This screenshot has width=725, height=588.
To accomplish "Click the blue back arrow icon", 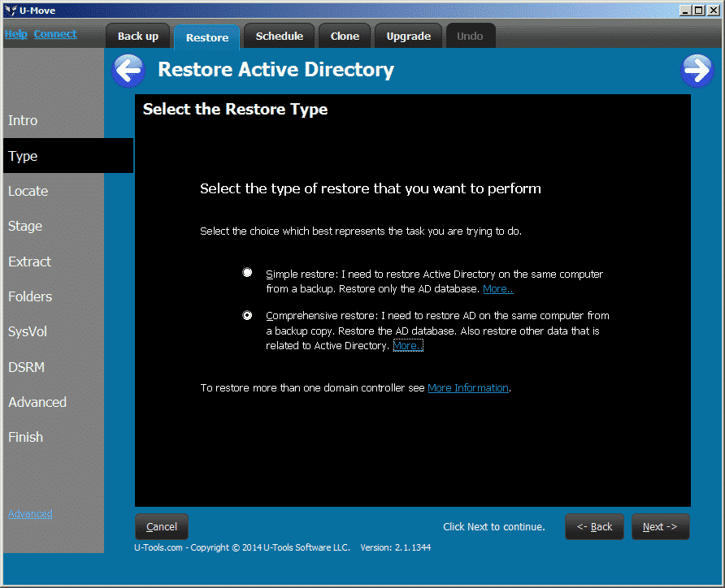I will click(128, 70).
